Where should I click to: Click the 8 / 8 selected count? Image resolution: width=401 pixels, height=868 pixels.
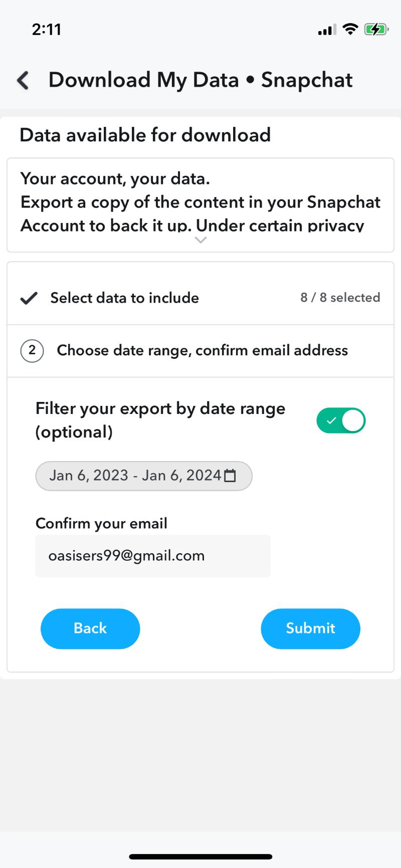(340, 298)
